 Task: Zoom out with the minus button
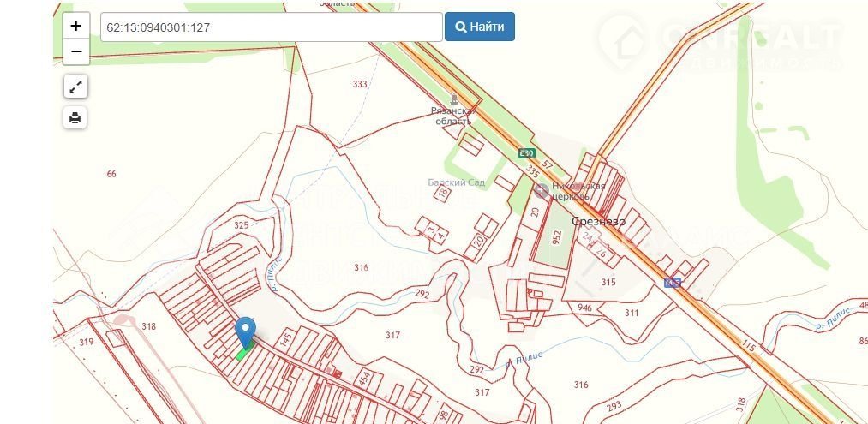(x=76, y=51)
